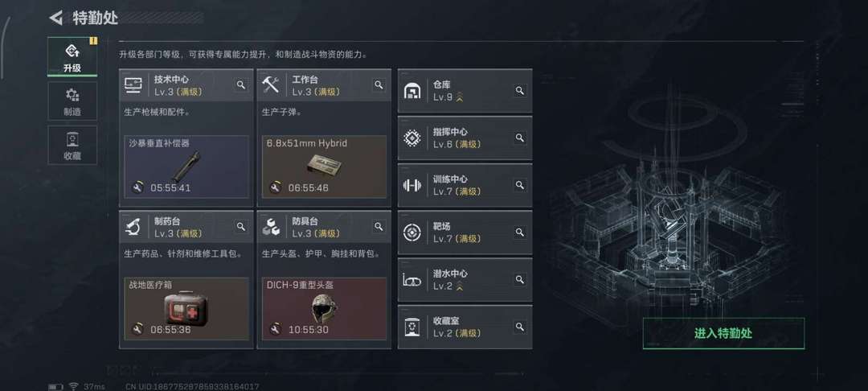
Task: Go back using the arrow beside 特勤处
Action: (x=56, y=18)
